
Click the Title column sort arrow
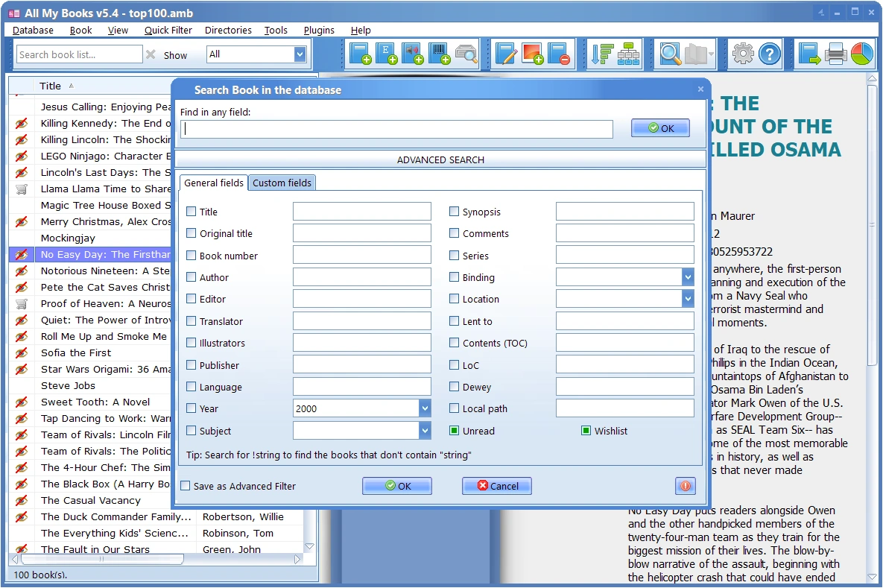click(x=71, y=86)
